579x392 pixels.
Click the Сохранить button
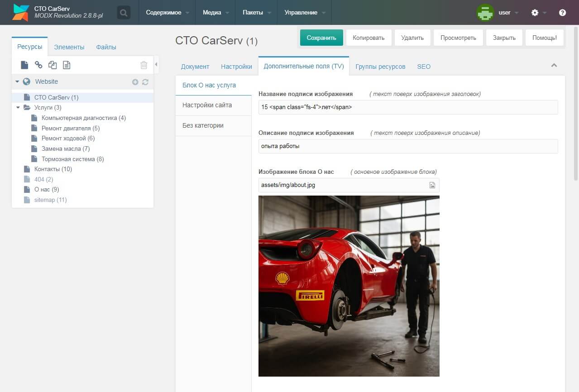tap(321, 38)
